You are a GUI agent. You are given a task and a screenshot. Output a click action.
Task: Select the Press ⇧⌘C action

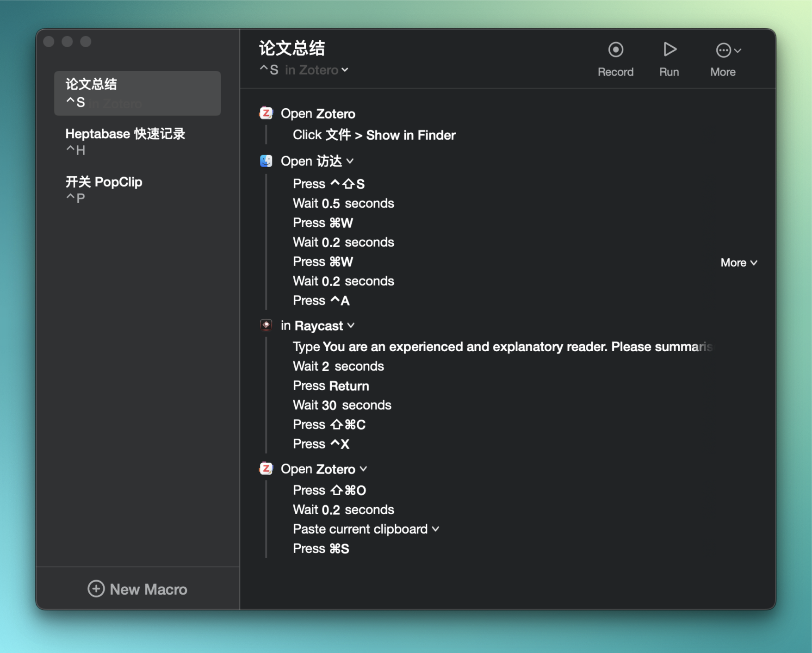(329, 424)
